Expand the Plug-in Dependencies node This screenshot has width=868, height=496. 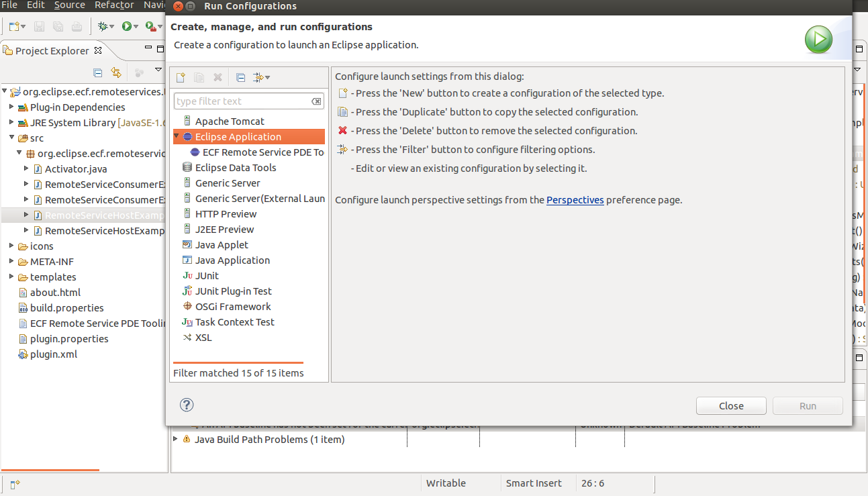11,107
